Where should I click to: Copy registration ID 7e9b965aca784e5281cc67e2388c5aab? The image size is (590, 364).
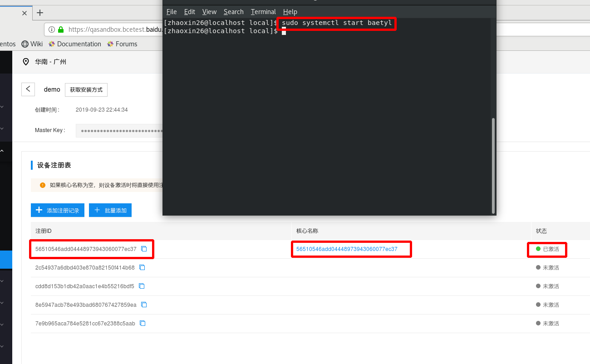(x=143, y=324)
